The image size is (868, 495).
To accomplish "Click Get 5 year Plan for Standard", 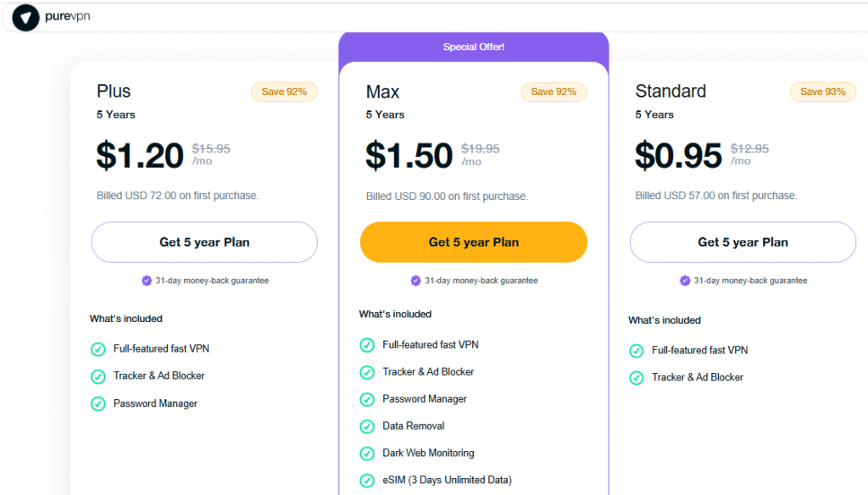I will click(x=743, y=242).
